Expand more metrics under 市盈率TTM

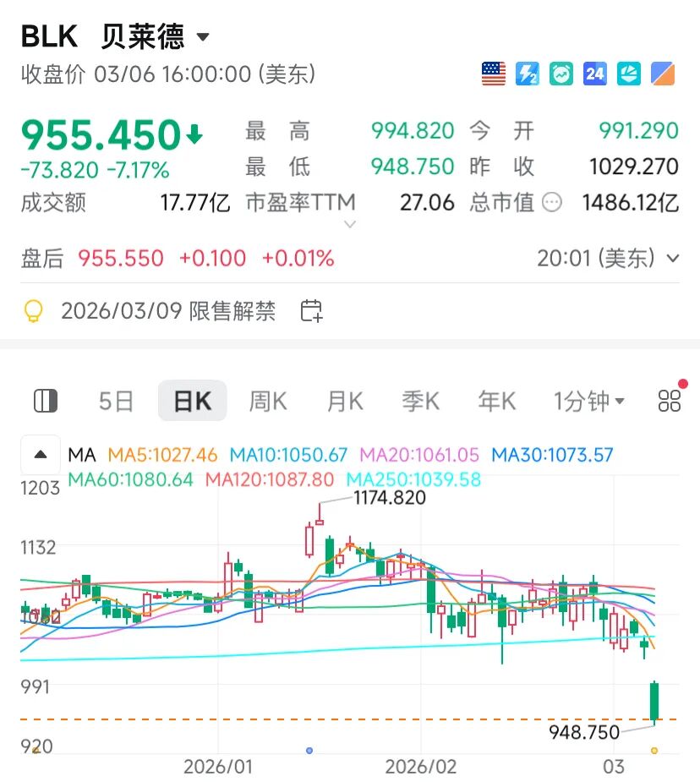[349, 224]
